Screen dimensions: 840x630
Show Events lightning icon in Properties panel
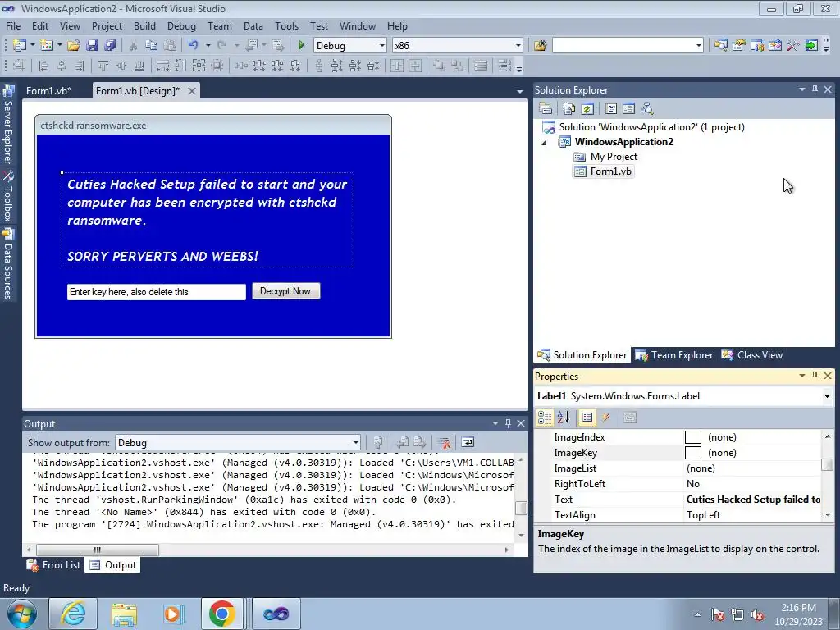[606, 418]
